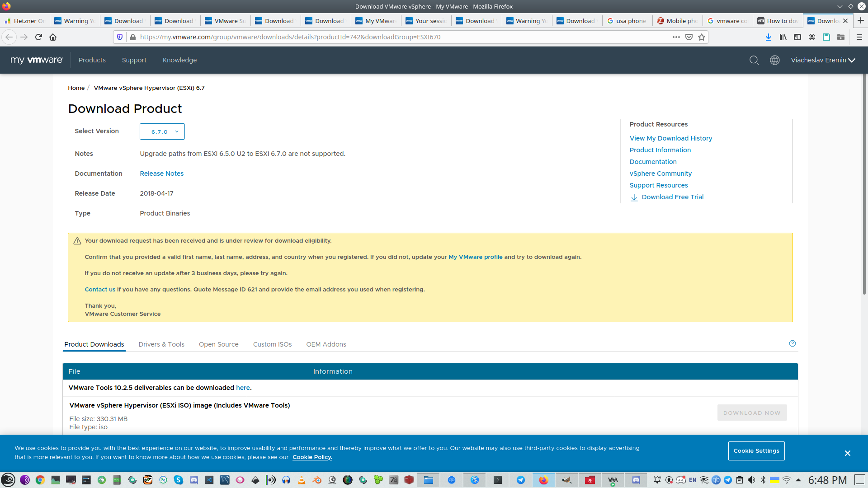Viewport: 868px width, 488px height.
Task: Click the Release Notes link
Action: [x=161, y=174]
